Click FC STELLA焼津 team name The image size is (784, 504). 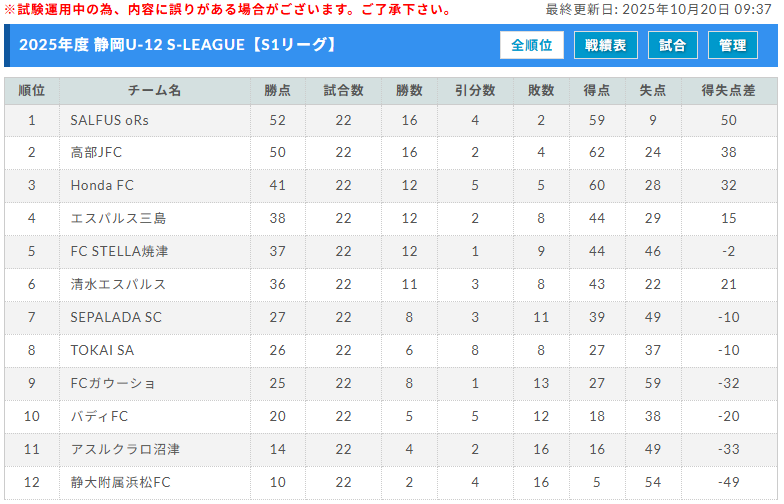tap(118, 251)
